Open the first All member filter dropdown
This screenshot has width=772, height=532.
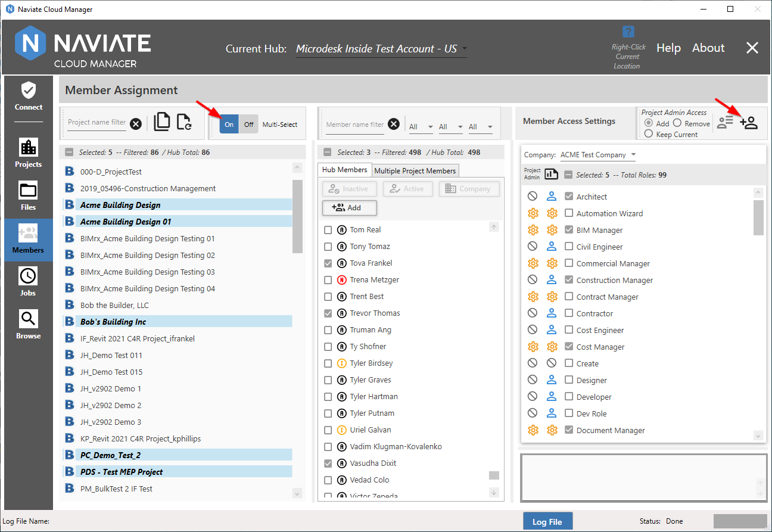click(421, 127)
